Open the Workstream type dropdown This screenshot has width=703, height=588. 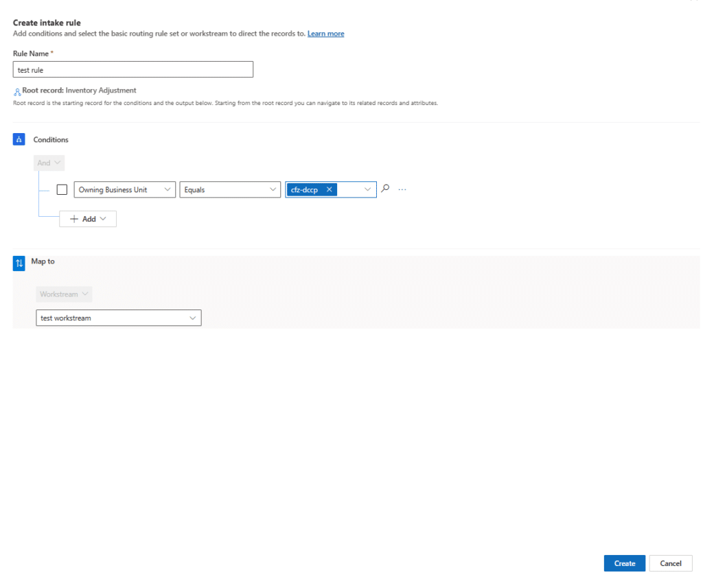coord(64,294)
